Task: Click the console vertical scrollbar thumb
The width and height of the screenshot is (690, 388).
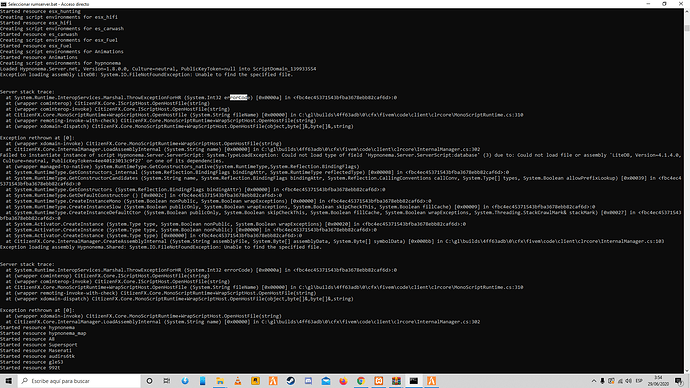Action: (x=686, y=28)
